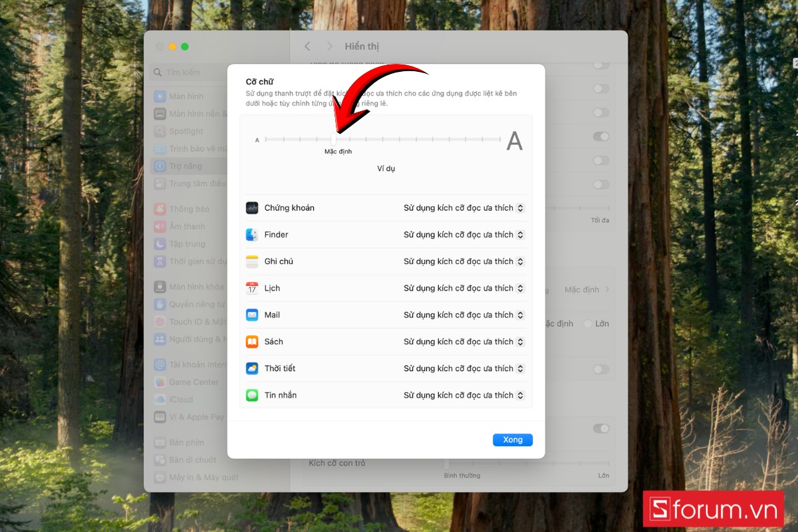Click the back arrow near Hiển thị
This screenshot has height=532, width=798.
point(307,46)
